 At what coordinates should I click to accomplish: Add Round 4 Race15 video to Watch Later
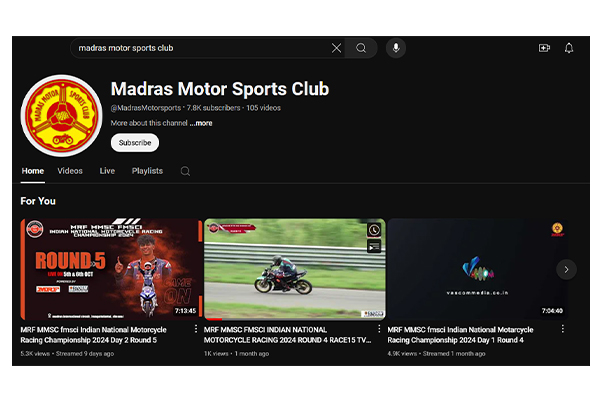coord(374,230)
